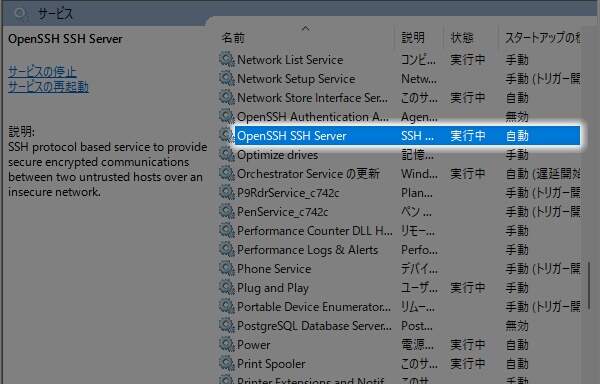Select the P9RdrService_c742c name

(288, 193)
